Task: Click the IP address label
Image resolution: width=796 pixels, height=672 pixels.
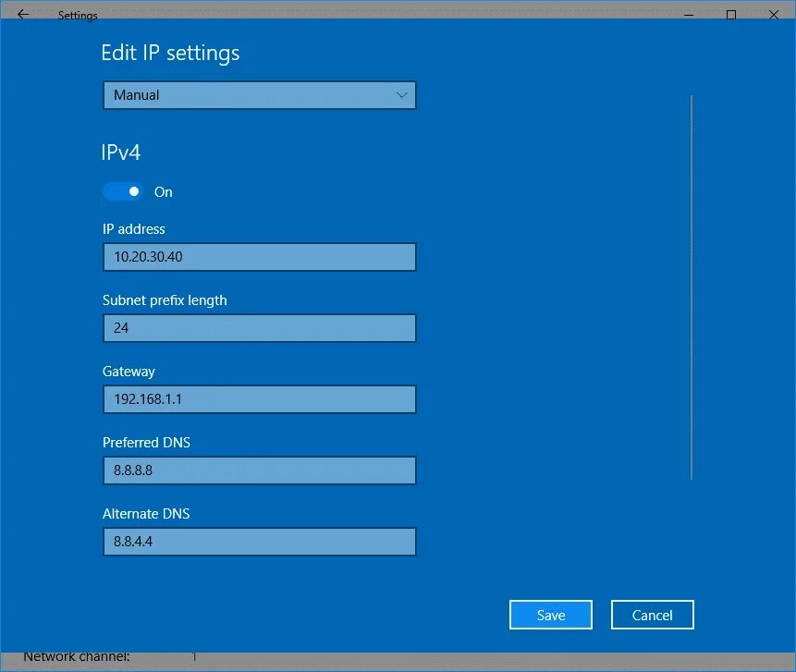Action: 133,229
